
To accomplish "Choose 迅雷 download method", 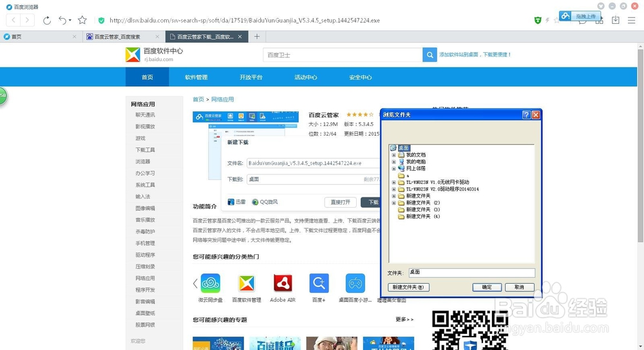I will point(236,202).
